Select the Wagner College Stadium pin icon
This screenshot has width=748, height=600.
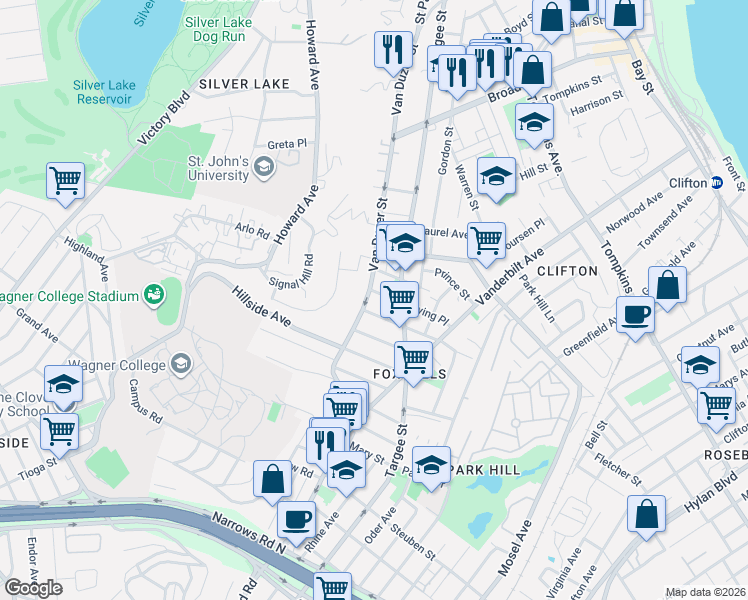click(x=155, y=296)
